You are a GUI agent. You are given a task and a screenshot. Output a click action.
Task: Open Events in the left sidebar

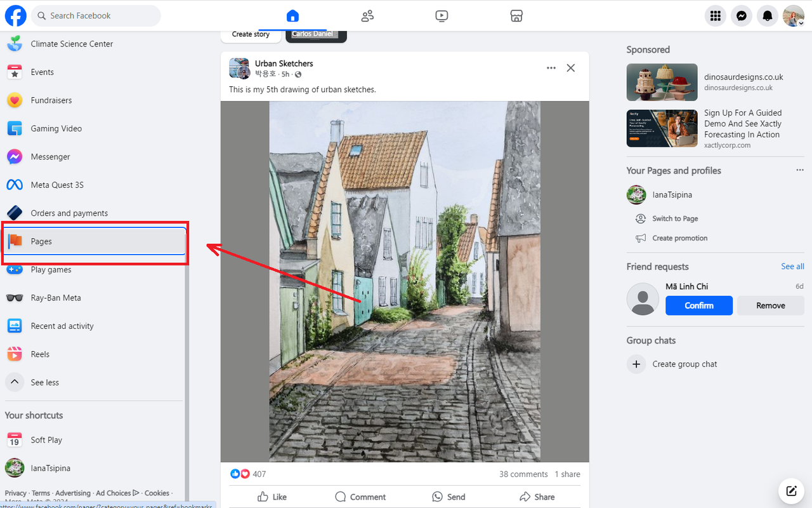point(94,72)
